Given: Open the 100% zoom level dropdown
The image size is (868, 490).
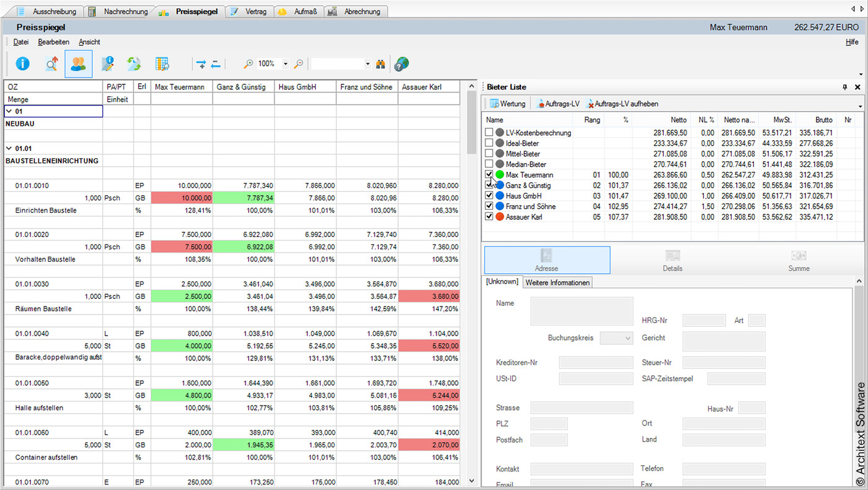Looking at the screenshot, I should point(285,63).
